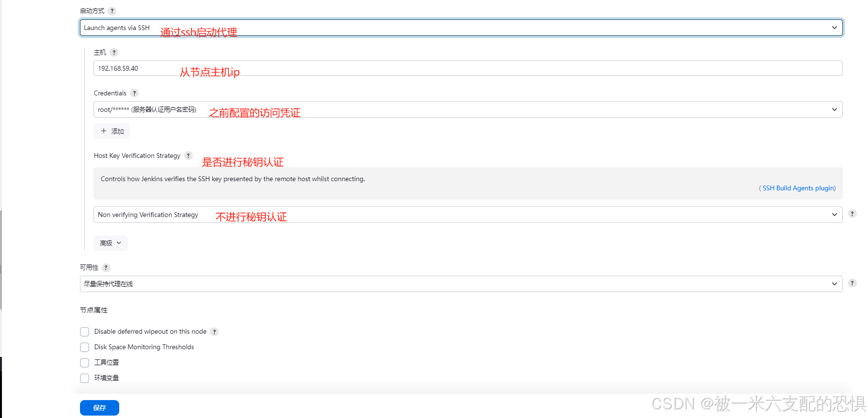Open Non verifying Verification Strategy dropdown

pyautogui.click(x=468, y=215)
